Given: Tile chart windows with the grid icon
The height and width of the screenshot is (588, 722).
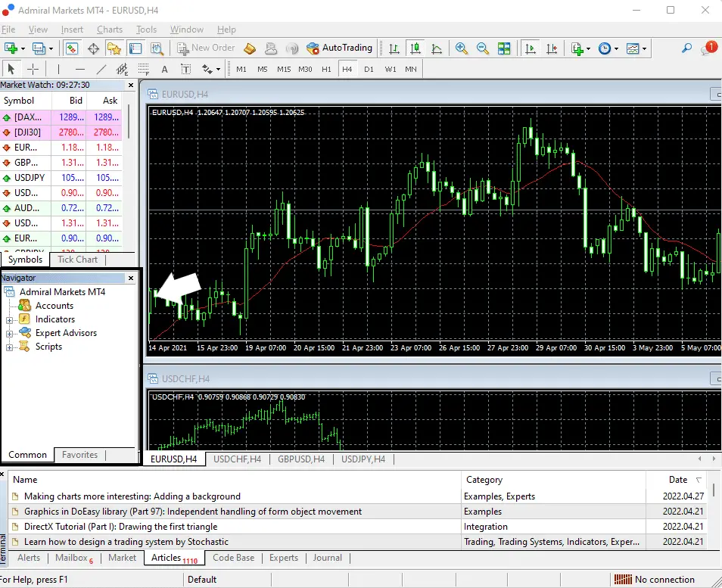Looking at the screenshot, I should pyautogui.click(x=504, y=48).
